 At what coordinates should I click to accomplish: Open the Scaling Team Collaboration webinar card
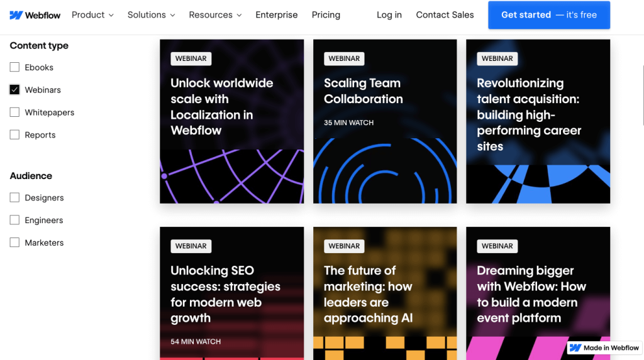(385, 121)
